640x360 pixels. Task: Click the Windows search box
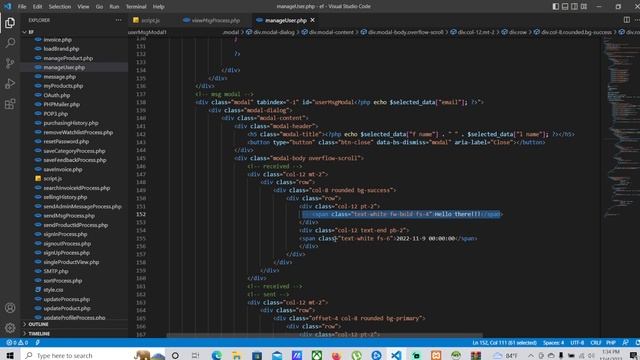78,356
